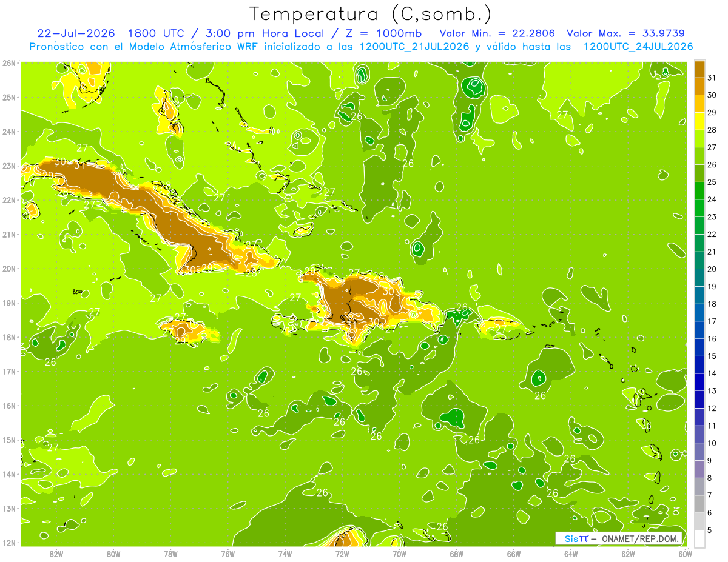Click the 72W longitude axis label

click(342, 554)
